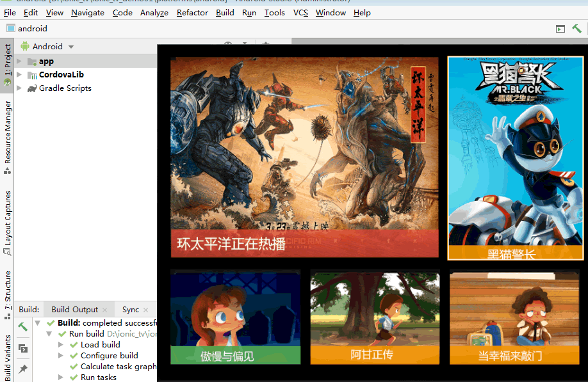Click the Layout Captures magnifier icon
The image size is (588, 382).
tap(7, 252)
